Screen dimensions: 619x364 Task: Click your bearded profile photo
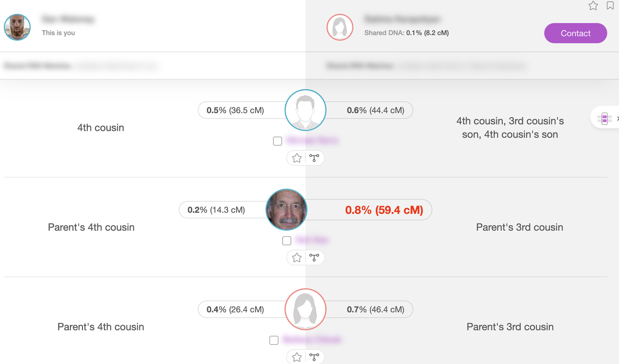[17, 27]
